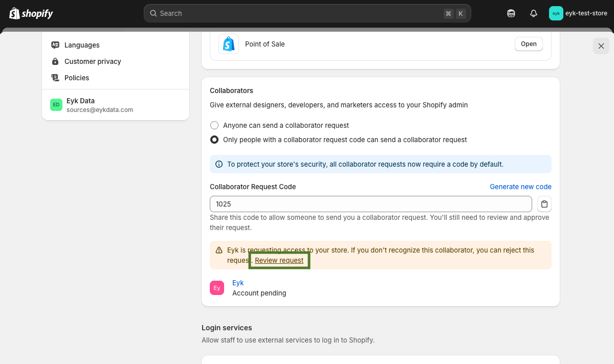Click the sources@eykdata.com email text
Screen dimensions: 614x364
pos(100,110)
